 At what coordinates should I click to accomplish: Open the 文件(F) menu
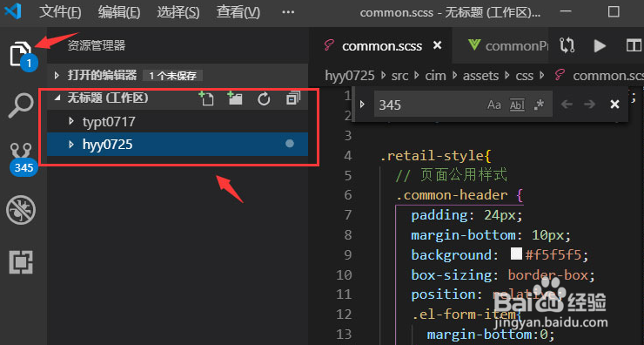coord(60,12)
